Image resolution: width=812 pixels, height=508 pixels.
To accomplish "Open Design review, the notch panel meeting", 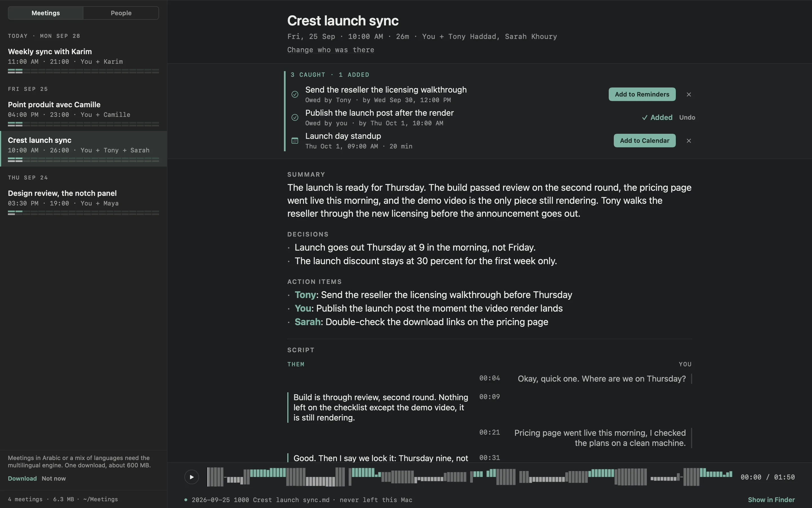I will (x=83, y=202).
